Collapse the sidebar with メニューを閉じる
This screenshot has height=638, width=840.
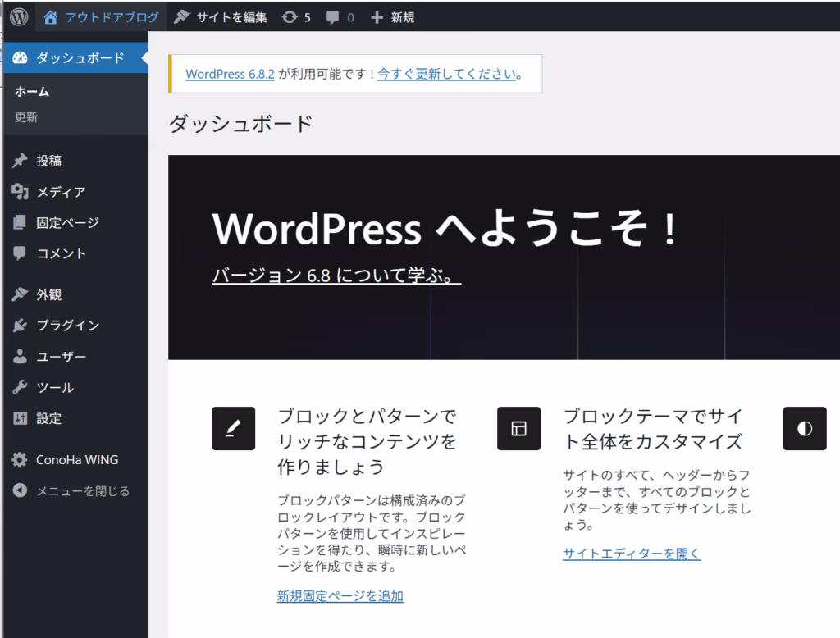click(82, 491)
